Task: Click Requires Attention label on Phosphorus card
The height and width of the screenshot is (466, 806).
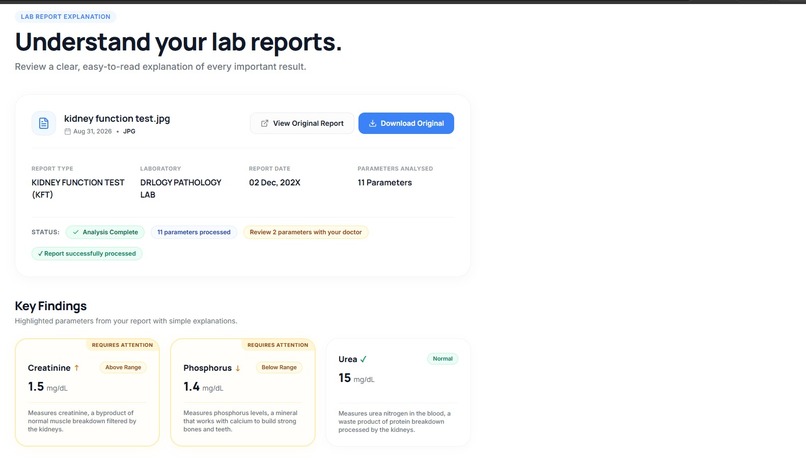Action: point(278,345)
